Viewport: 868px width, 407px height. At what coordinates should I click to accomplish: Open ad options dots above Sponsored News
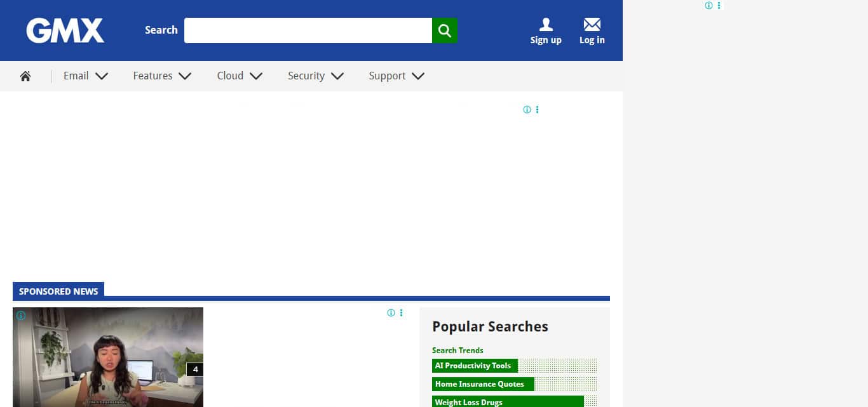537,110
